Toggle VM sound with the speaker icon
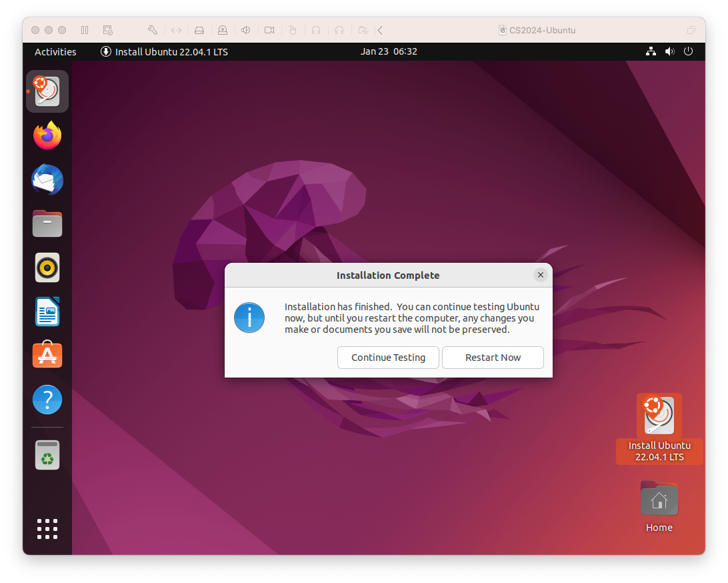 [x=245, y=30]
